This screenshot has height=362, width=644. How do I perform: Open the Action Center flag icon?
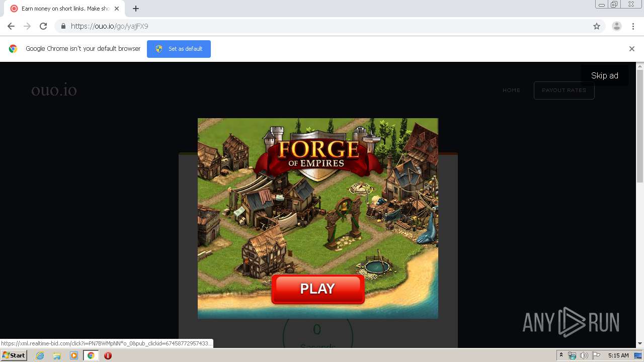click(596, 355)
